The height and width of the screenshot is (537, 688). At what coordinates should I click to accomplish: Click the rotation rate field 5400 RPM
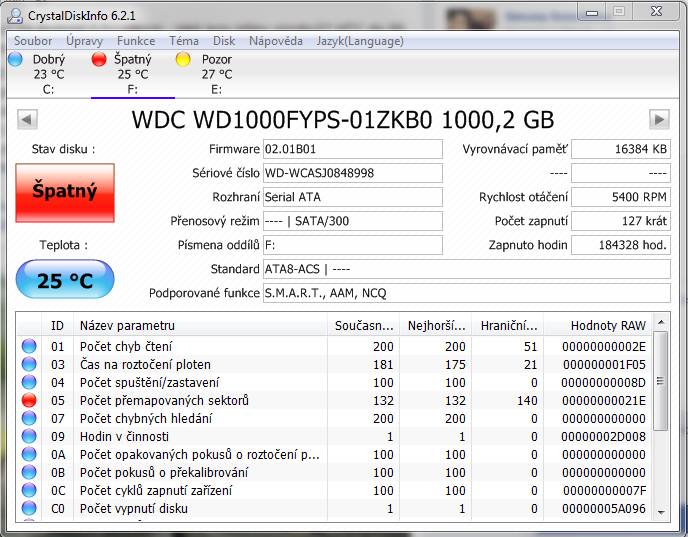click(x=621, y=197)
